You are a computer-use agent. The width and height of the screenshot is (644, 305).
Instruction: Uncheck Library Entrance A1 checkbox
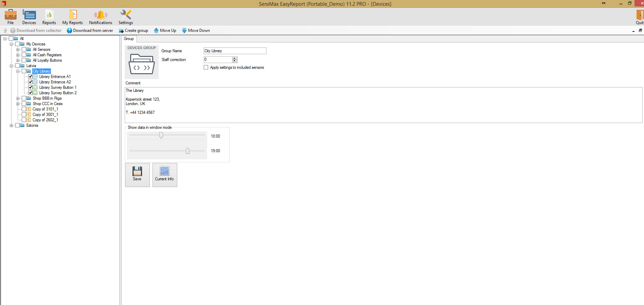coord(30,77)
